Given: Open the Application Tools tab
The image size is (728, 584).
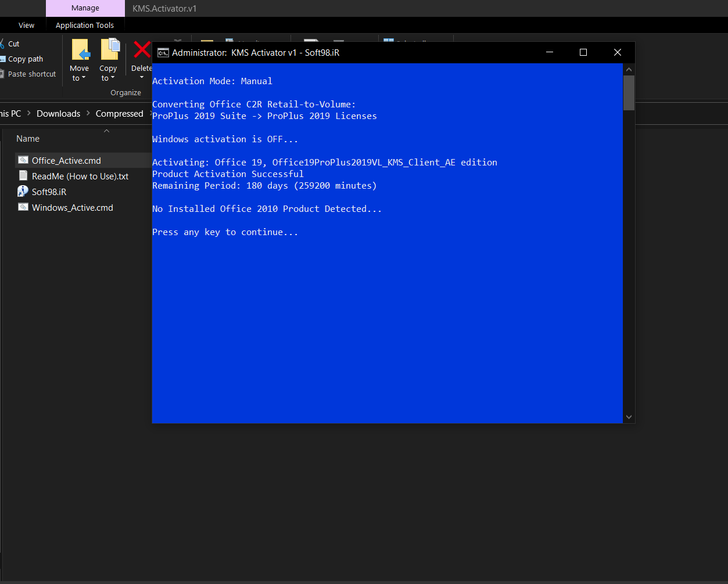Looking at the screenshot, I should point(85,25).
